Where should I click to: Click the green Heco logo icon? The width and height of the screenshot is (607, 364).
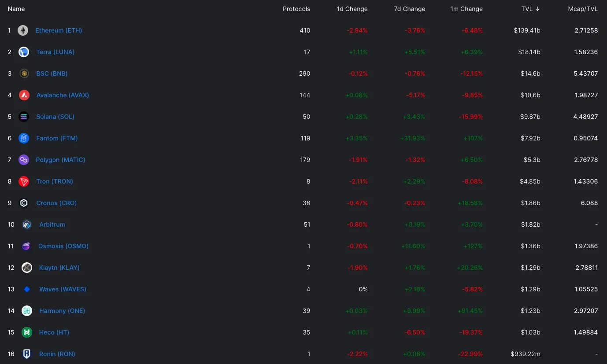coord(27,332)
